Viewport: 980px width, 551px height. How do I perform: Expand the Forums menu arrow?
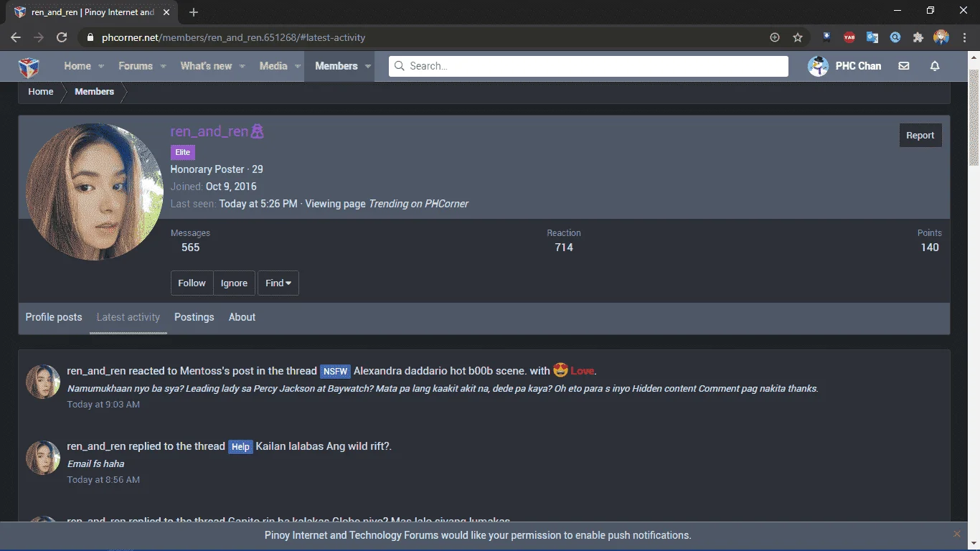[x=163, y=66]
